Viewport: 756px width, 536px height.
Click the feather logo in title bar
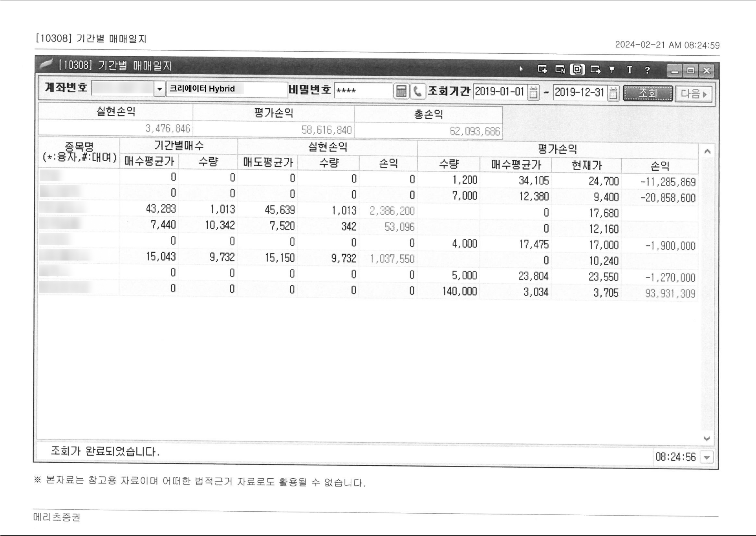coord(46,64)
